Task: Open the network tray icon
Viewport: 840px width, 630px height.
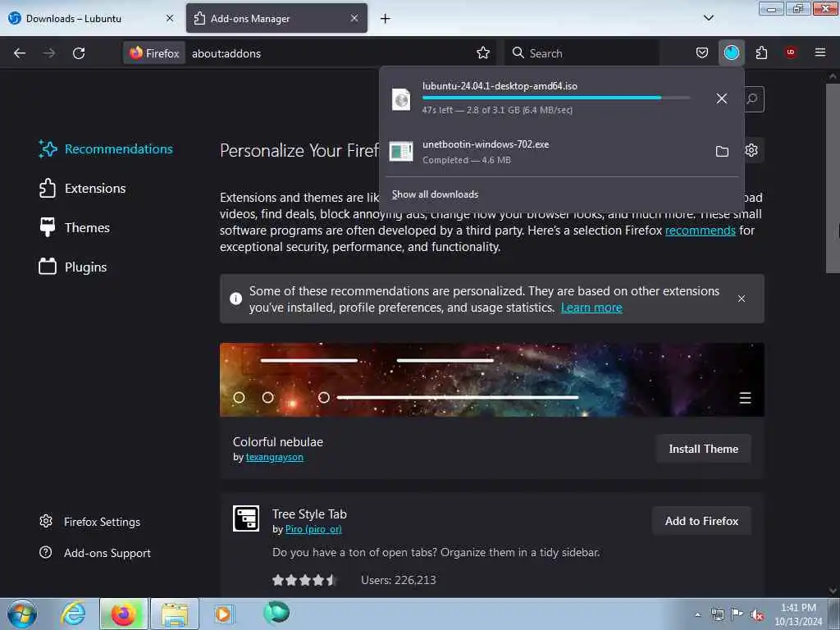Action: click(x=717, y=615)
